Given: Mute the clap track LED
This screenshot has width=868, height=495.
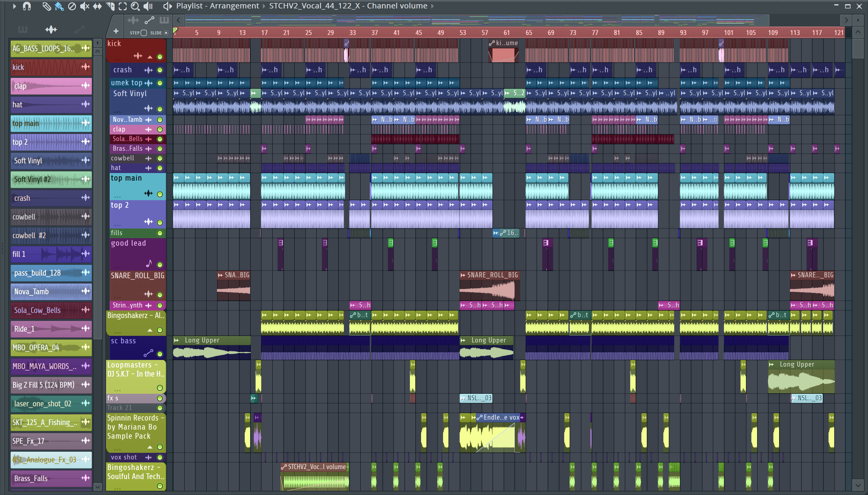Looking at the screenshot, I should [x=160, y=130].
